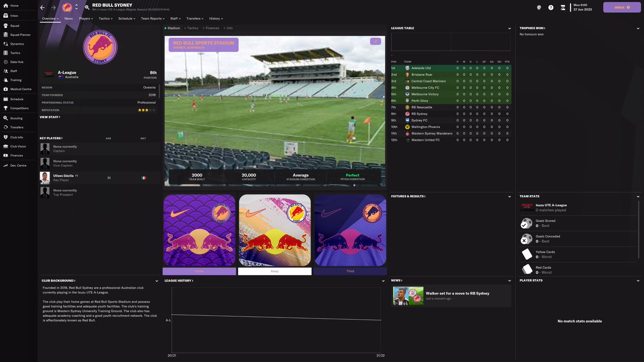Switch club using the up-down arrows beside badge
The image size is (644, 362).
[76, 8]
